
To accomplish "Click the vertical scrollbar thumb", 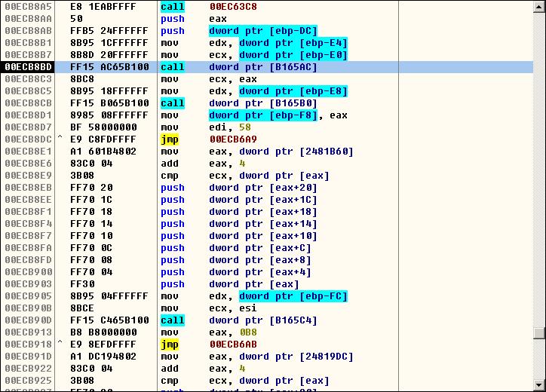I will click(x=539, y=333).
